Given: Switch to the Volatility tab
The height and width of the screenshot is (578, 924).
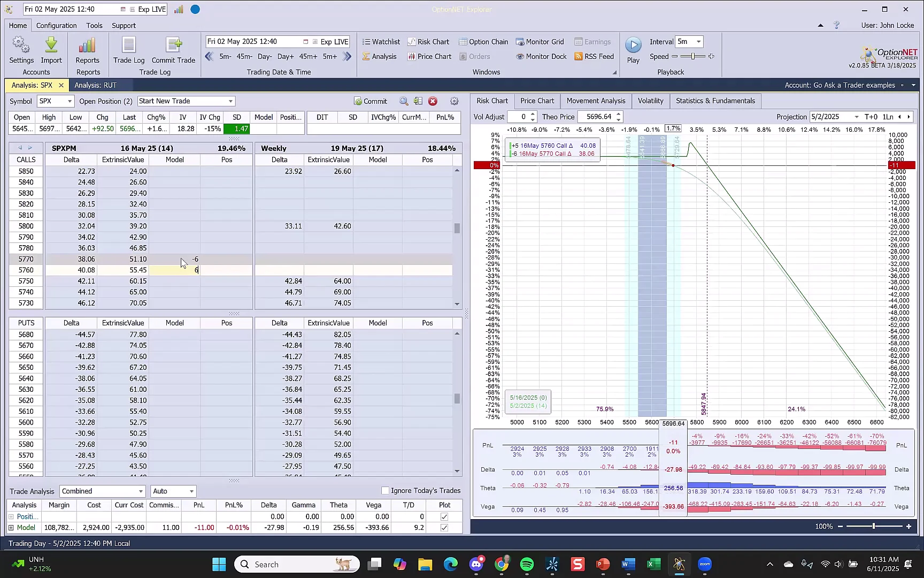Looking at the screenshot, I should (650, 101).
